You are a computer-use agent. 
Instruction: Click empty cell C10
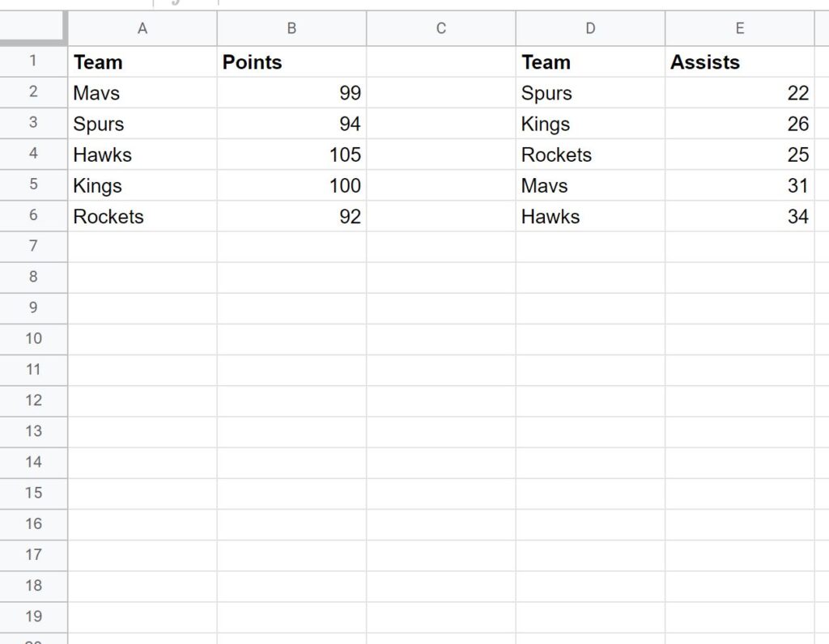tap(440, 339)
